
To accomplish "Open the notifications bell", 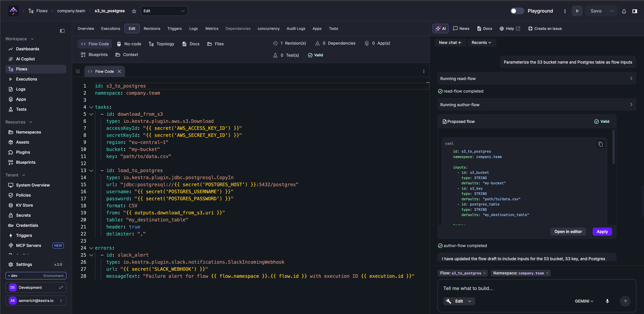I will [624, 11].
